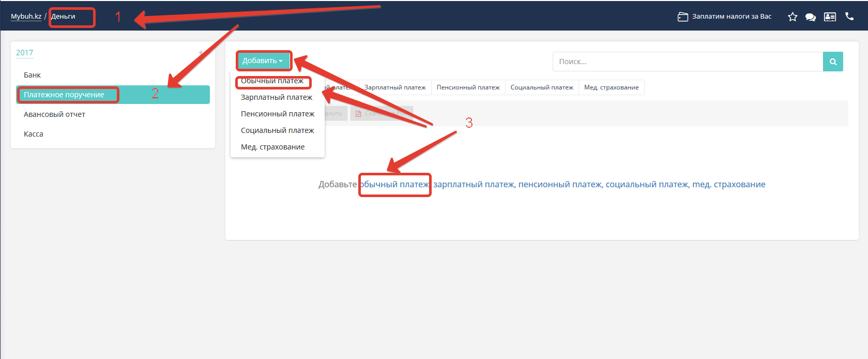Image resolution: width=868 pixels, height=359 pixels.
Task: Open the Добавить dropdown button
Action: pos(263,61)
